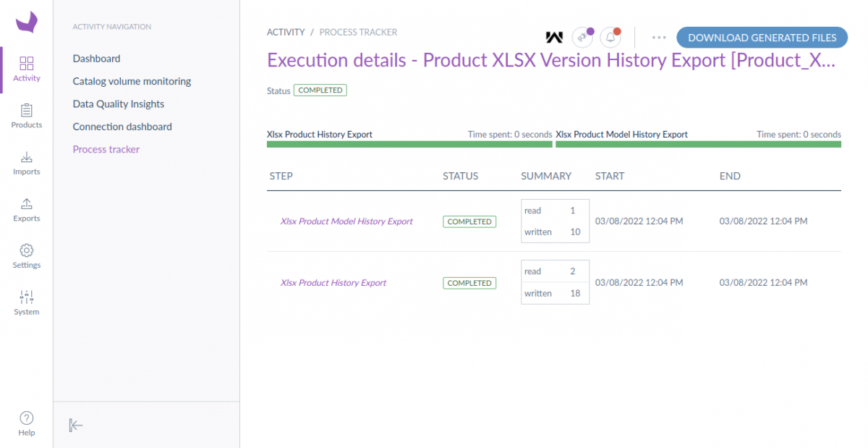Open Data Quality Insights

point(119,103)
